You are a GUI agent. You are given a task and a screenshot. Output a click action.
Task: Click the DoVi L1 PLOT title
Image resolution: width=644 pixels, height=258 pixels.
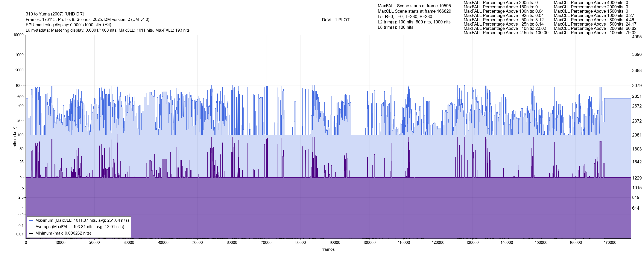pyautogui.click(x=336, y=20)
